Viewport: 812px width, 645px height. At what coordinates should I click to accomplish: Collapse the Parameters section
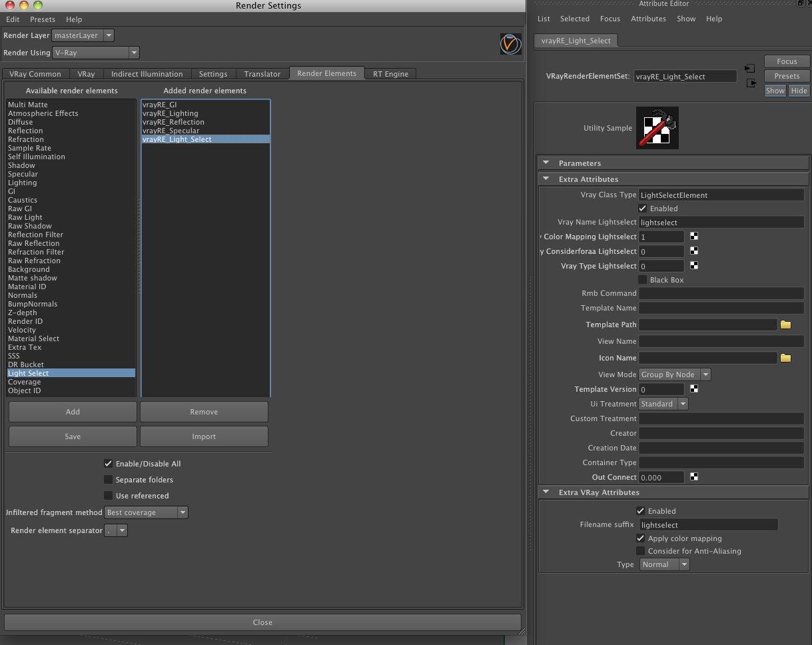point(546,163)
